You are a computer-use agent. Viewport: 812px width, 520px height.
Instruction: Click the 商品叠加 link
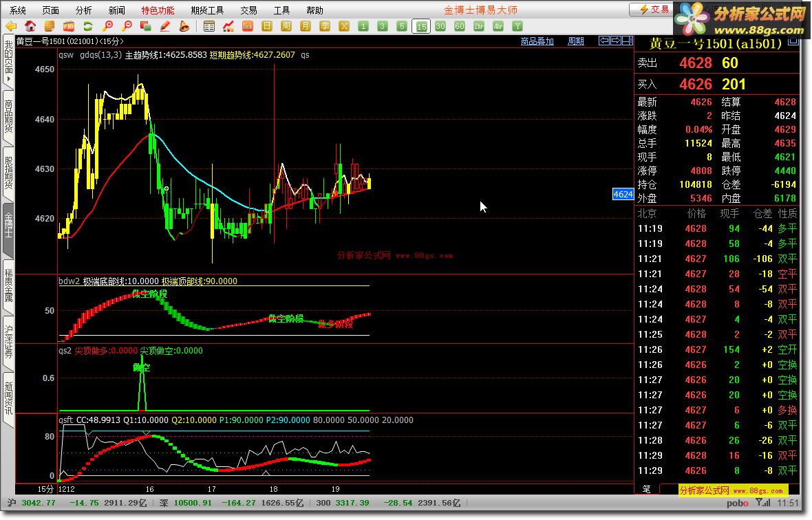click(537, 41)
